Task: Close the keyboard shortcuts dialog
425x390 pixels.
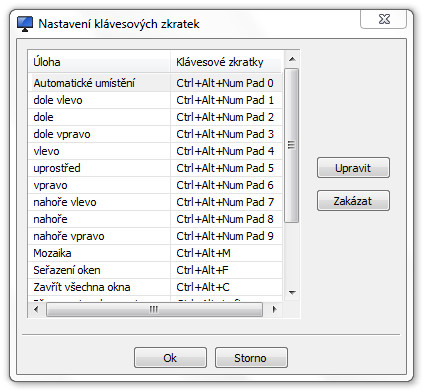Action: click(384, 19)
